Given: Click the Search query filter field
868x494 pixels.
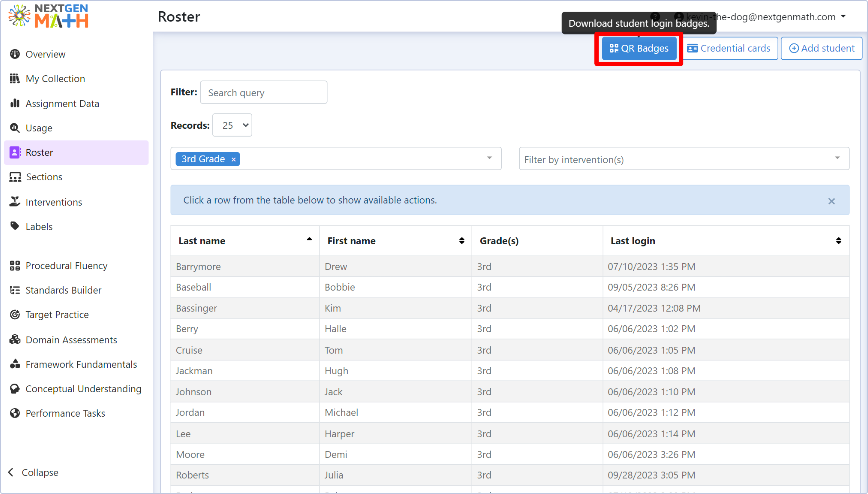Looking at the screenshot, I should tap(263, 92).
